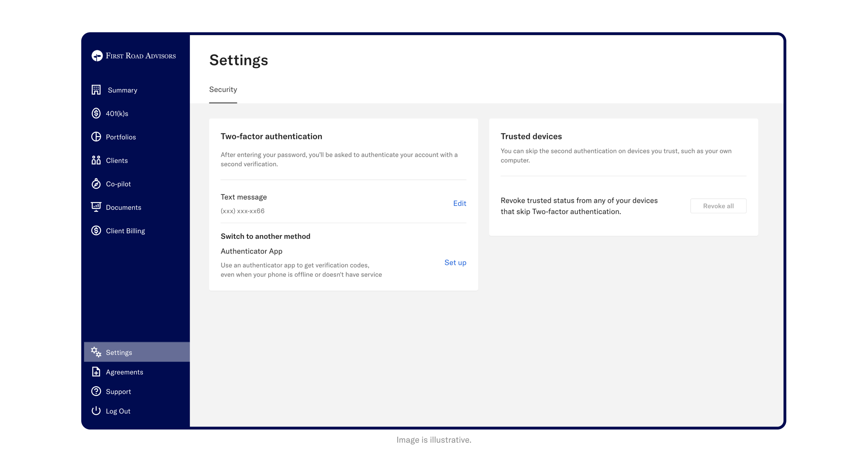
Task: Click the masked number (xxx) xxx-xx66
Action: (243, 211)
